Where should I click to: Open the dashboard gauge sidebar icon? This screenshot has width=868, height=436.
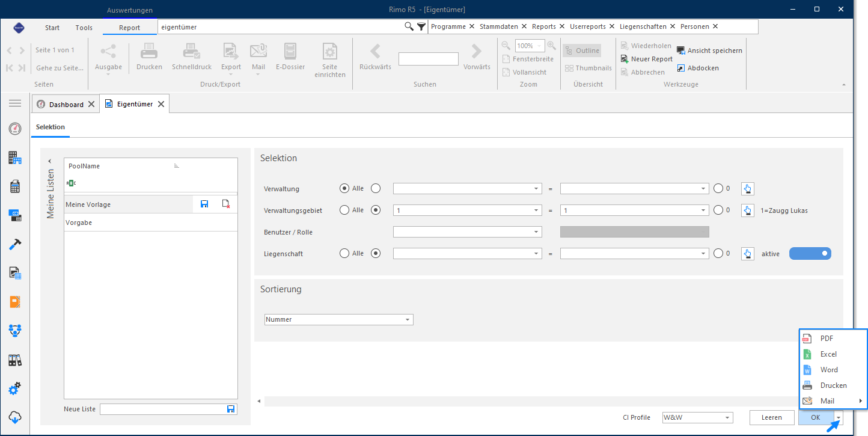pos(15,129)
